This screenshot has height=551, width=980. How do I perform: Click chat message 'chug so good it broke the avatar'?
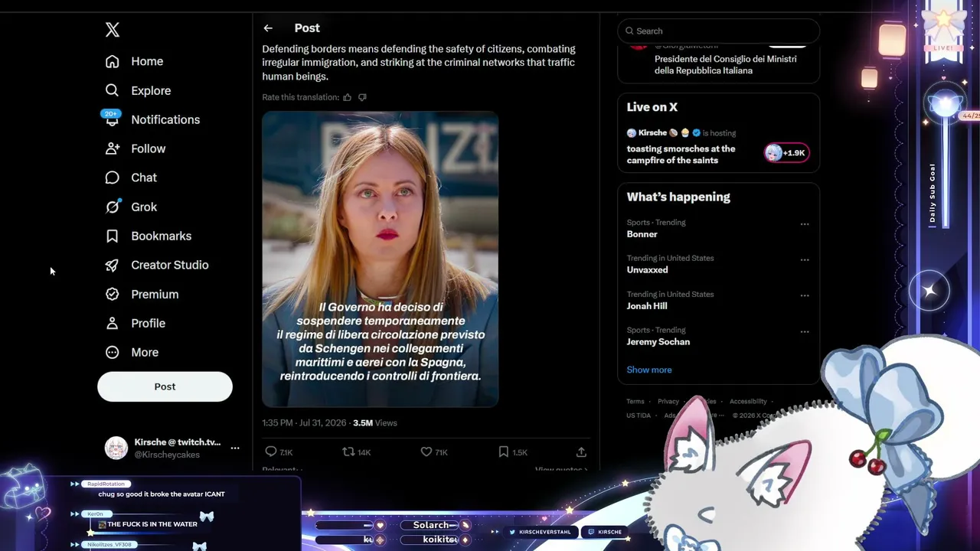pos(162,494)
